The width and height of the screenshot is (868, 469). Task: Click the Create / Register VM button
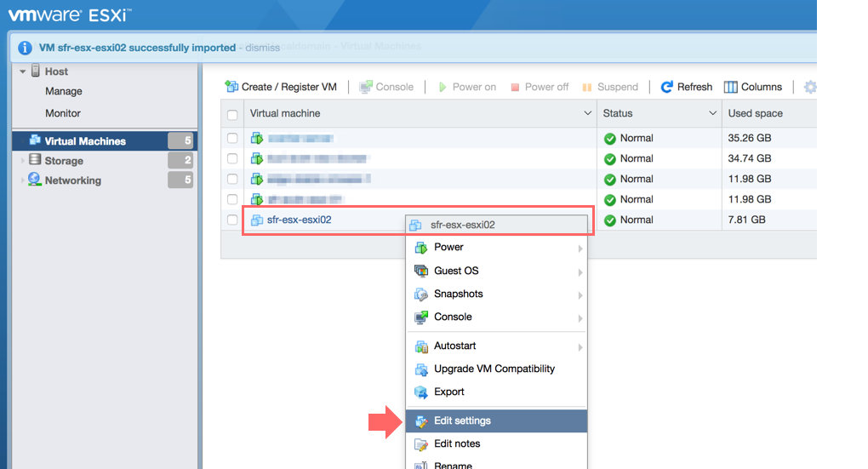(281, 87)
